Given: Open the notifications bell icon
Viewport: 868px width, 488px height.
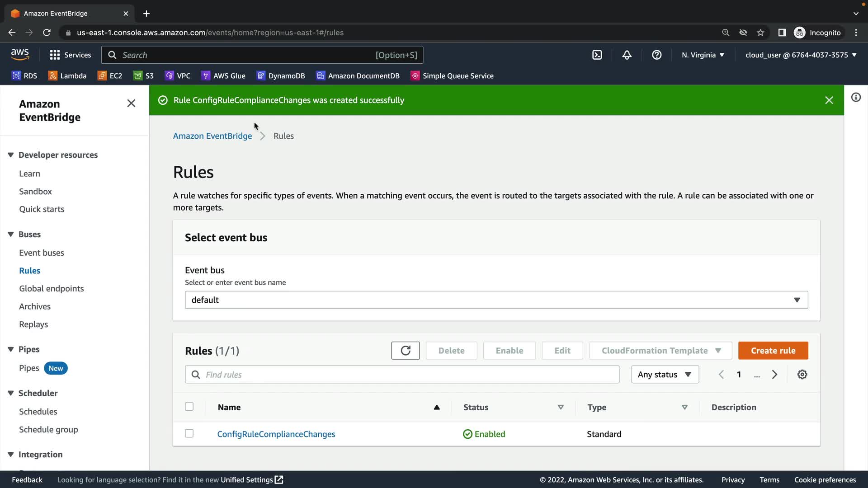Looking at the screenshot, I should point(627,55).
